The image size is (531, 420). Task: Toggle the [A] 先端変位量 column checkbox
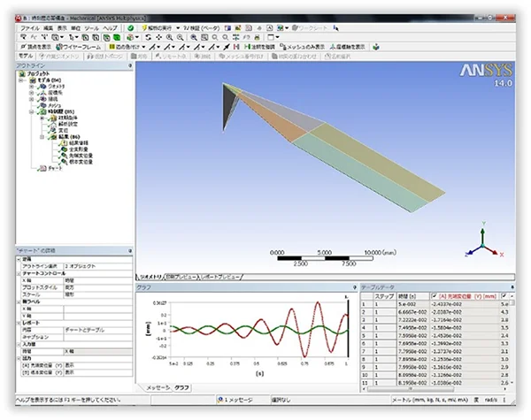pyautogui.click(x=435, y=296)
